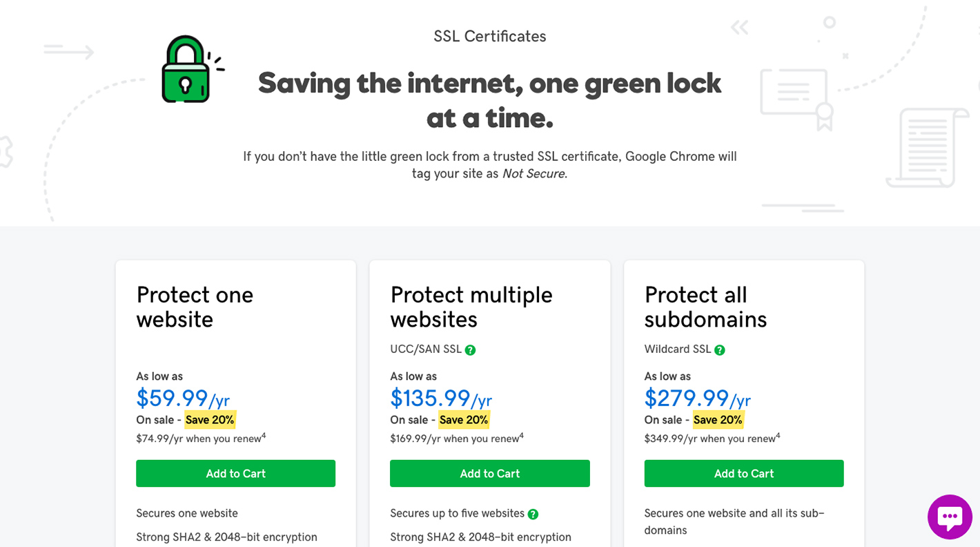The height and width of the screenshot is (547, 980).
Task: Add the multiple websites plan to cart
Action: tap(489, 473)
